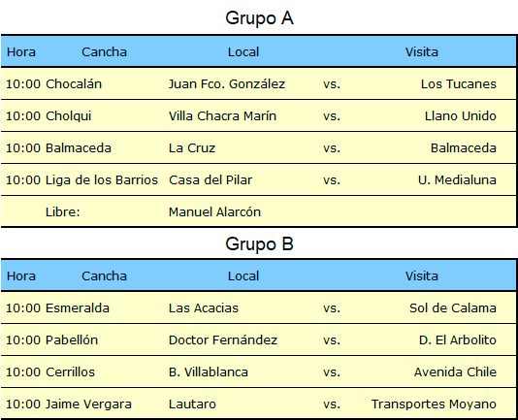
Task: Select U. Medialuna visiting team
Action: [x=457, y=180]
